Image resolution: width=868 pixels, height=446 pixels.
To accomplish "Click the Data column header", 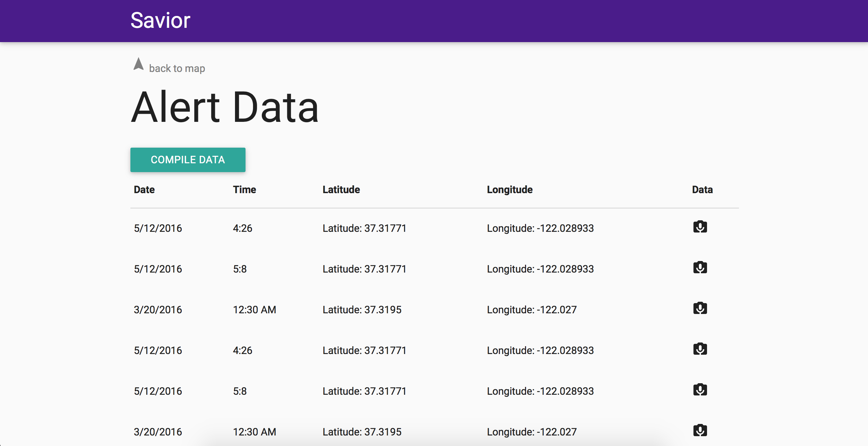I will tap(702, 189).
